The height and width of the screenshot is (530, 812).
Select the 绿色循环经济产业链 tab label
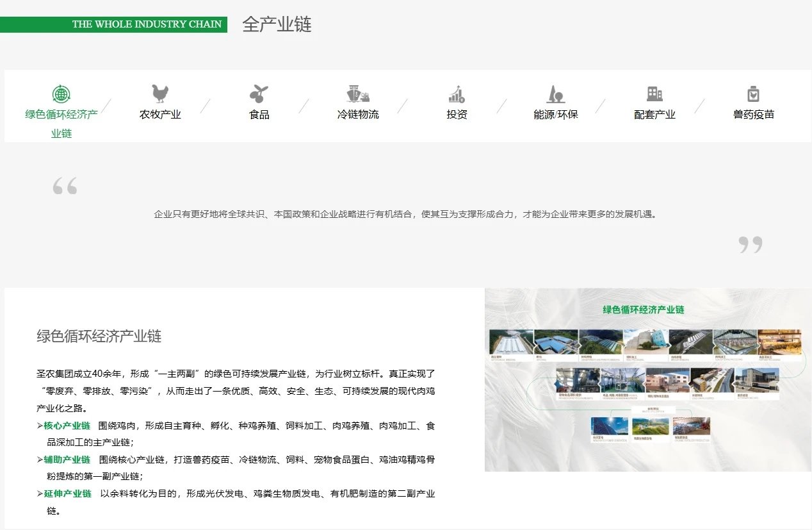pyautogui.click(x=61, y=124)
